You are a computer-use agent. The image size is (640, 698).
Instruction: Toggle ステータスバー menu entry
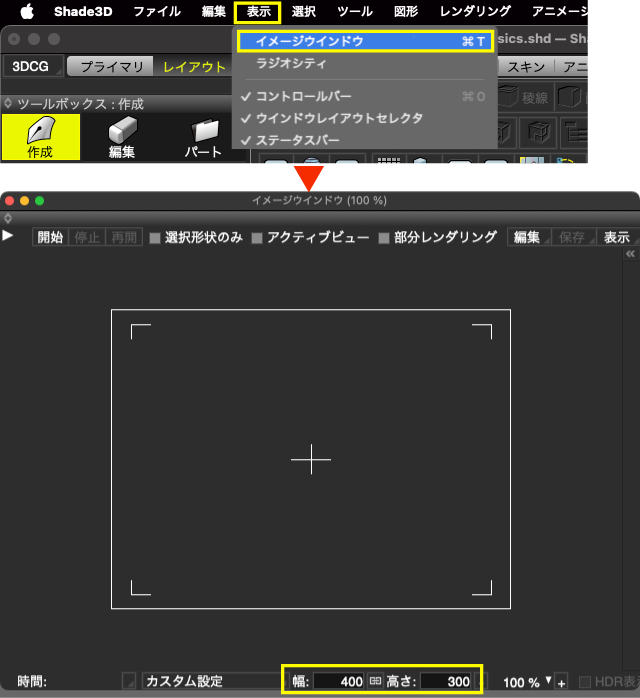point(365,140)
